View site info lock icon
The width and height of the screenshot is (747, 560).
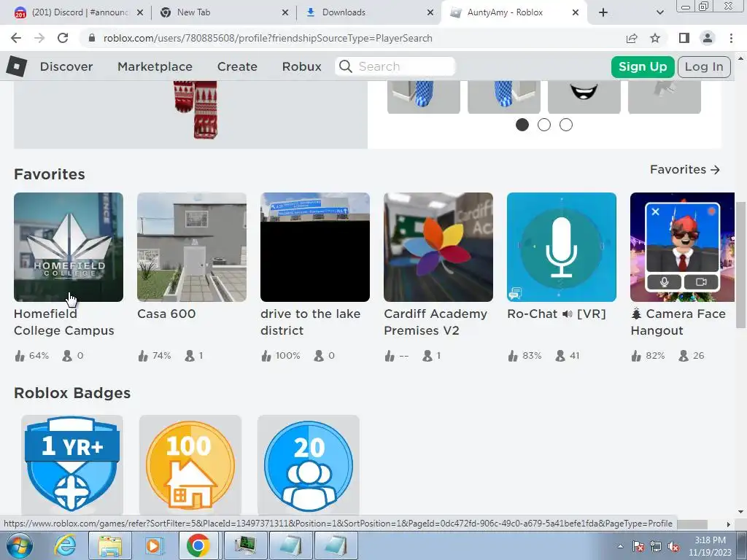[x=92, y=38]
